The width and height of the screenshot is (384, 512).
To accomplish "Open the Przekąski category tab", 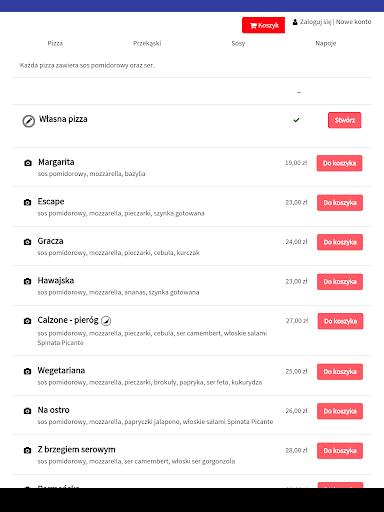I will coord(147,43).
